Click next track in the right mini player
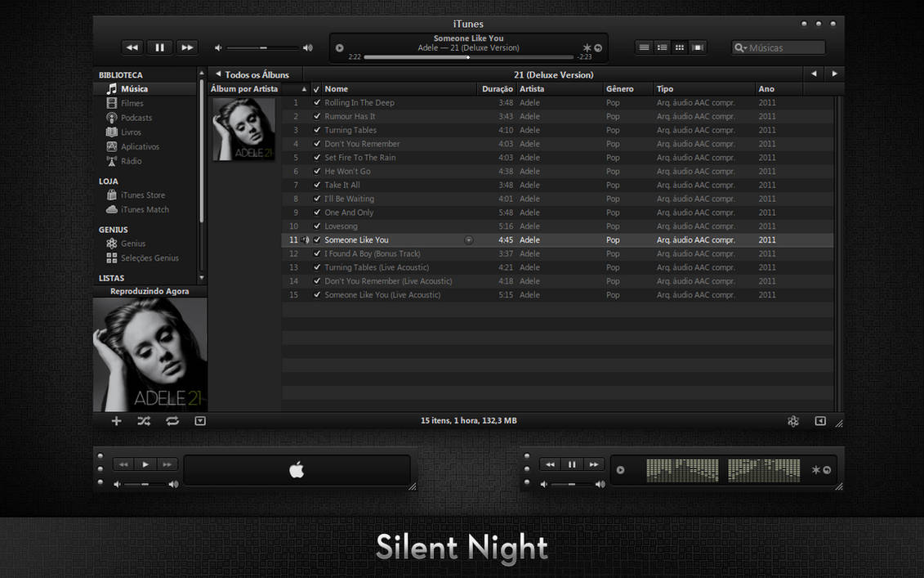Viewport: 924px width, 578px height. pos(593,464)
